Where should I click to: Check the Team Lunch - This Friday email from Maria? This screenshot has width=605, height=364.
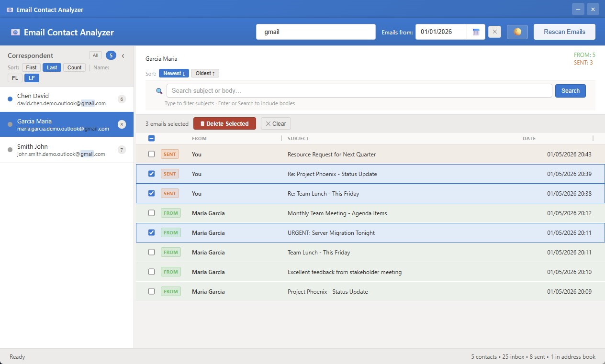coord(151,252)
